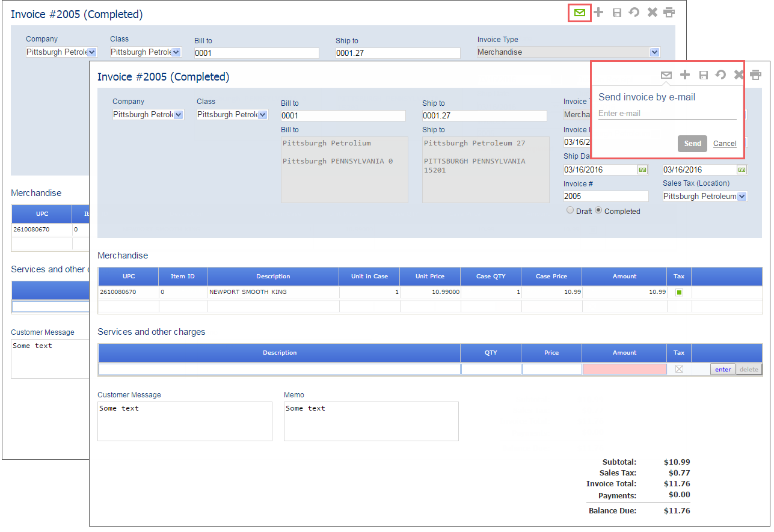Click the Services QTY input field

491,369
